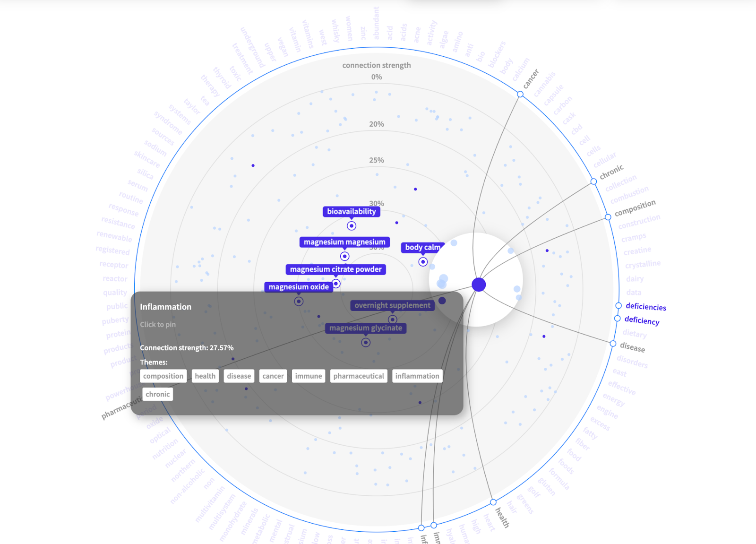Click the cancer theme label

pos(531,79)
